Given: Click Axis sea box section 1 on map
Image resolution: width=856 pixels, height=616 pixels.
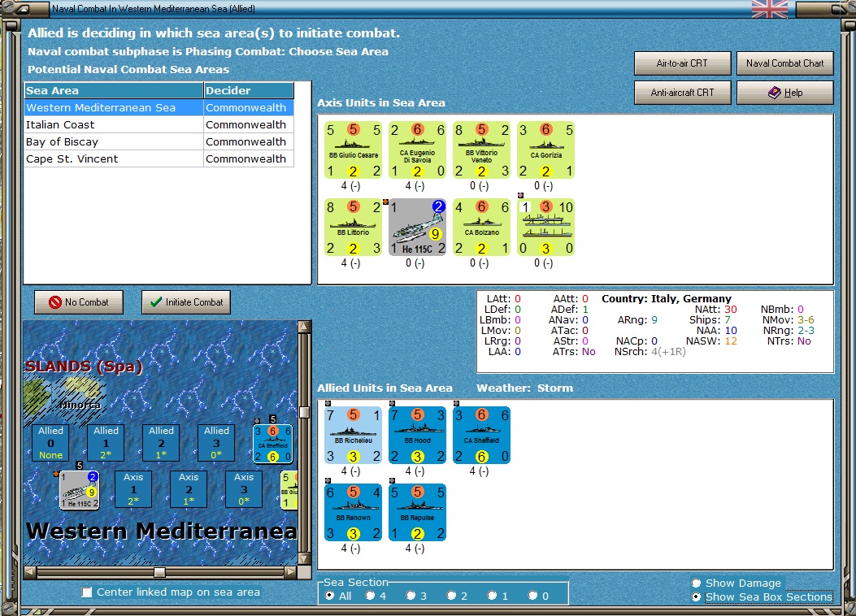Looking at the screenshot, I should coord(133,489).
